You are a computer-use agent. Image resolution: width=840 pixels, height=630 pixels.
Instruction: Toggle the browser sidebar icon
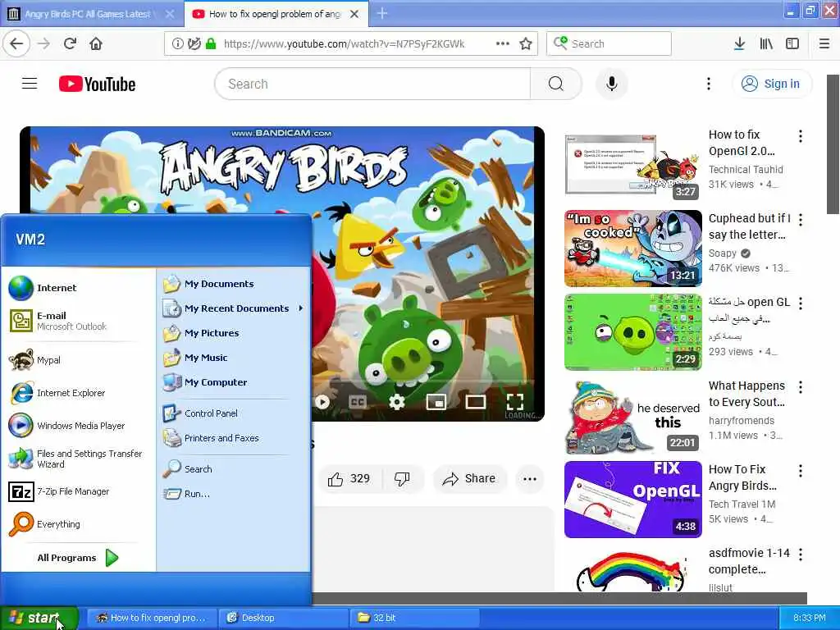792,44
